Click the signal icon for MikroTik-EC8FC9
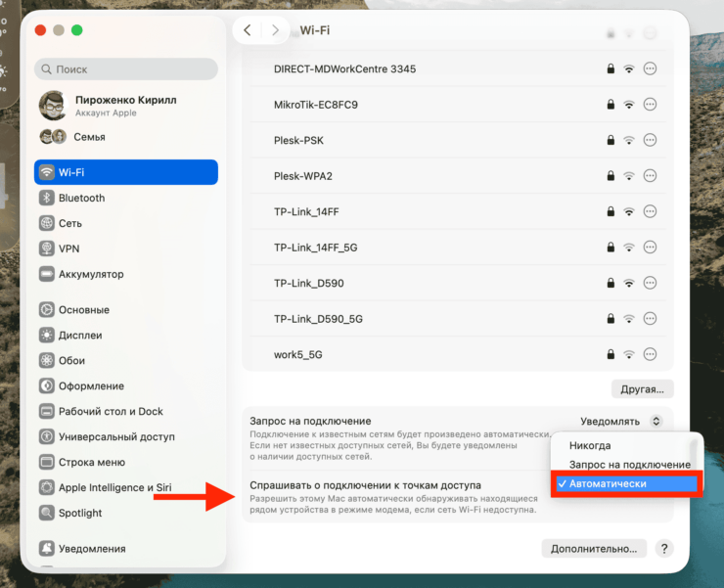724x588 pixels. [x=629, y=105]
